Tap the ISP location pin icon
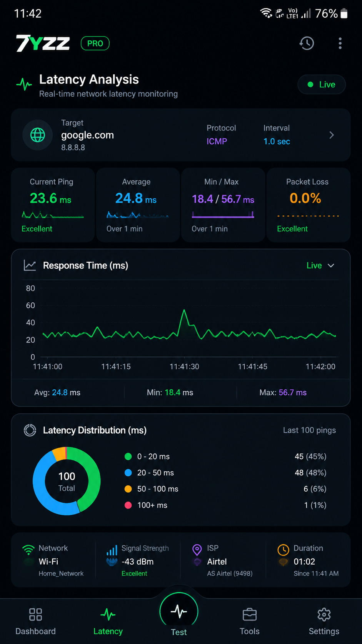 pos(197,550)
